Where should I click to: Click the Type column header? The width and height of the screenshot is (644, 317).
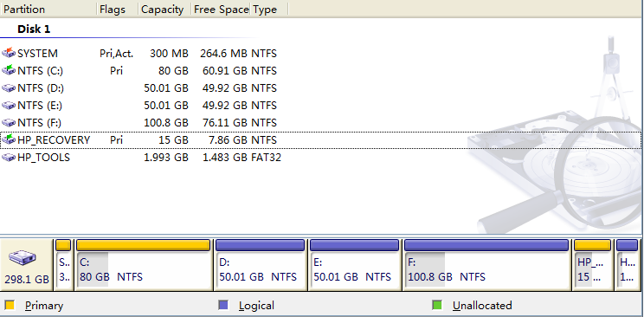[x=269, y=9]
